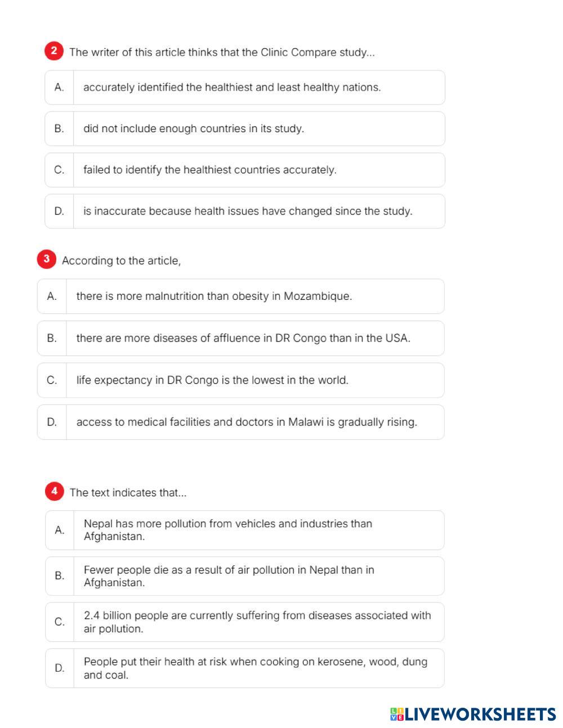Pick 'access to medical facilities in Malawi' option
Screen dimensions: 563x728
(x=240, y=422)
